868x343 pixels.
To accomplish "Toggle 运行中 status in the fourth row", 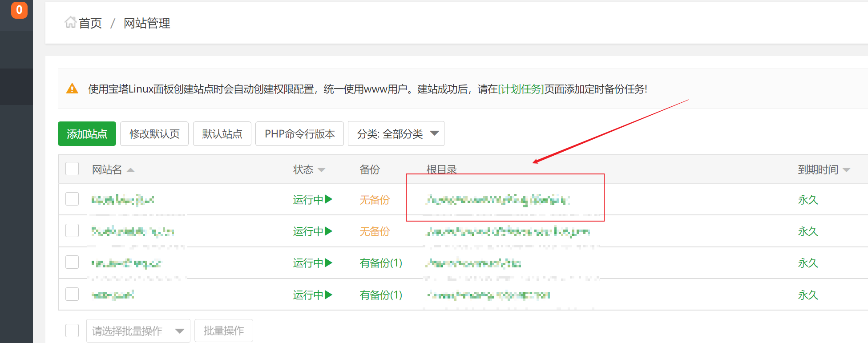I will point(313,295).
